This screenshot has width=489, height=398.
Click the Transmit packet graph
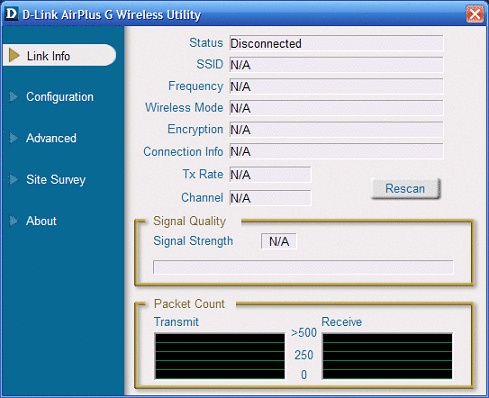tap(220, 356)
